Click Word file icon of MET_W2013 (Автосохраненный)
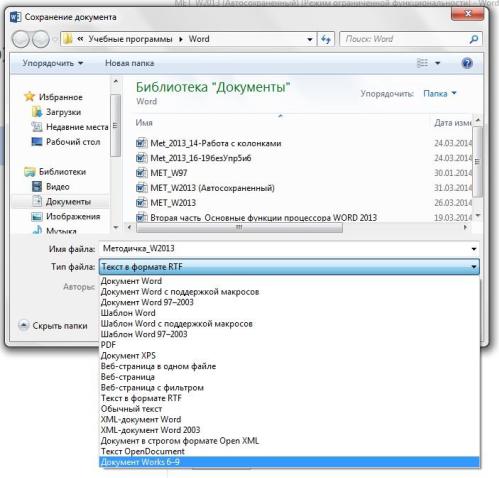 (x=141, y=188)
